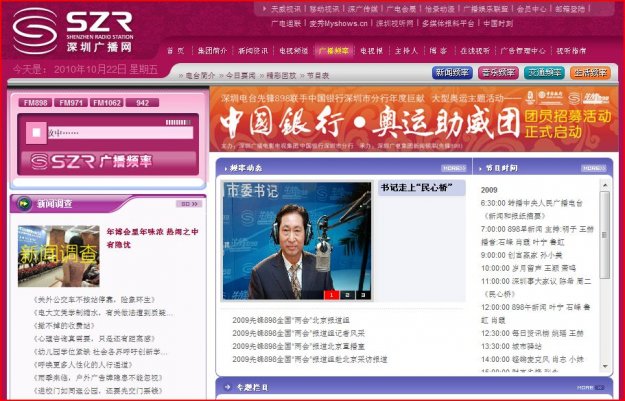Open the 今日要闻 sub-navigation link
The width and height of the screenshot is (625, 401).
(x=240, y=75)
